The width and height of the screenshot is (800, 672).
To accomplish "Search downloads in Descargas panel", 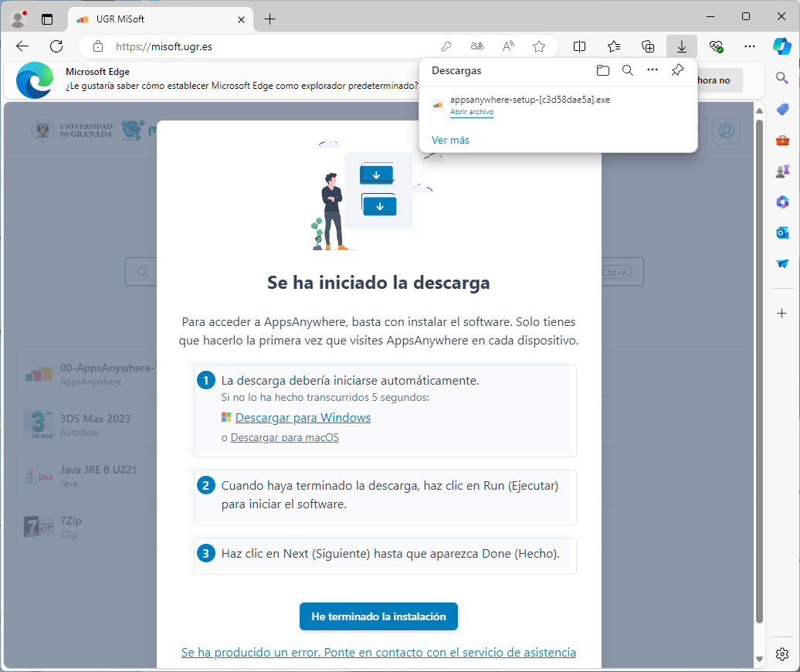I will coord(628,70).
